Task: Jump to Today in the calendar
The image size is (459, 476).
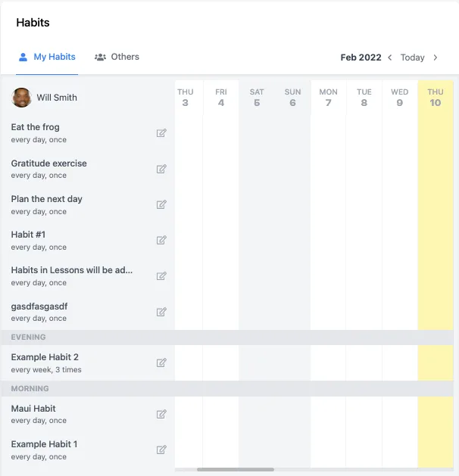Action: tap(413, 58)
